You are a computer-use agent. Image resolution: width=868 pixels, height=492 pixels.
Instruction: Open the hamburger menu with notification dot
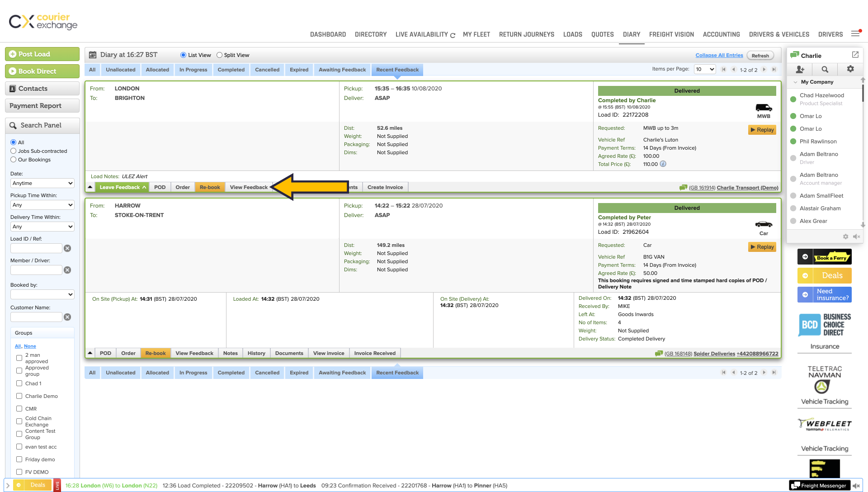click(x=856, y=33)
